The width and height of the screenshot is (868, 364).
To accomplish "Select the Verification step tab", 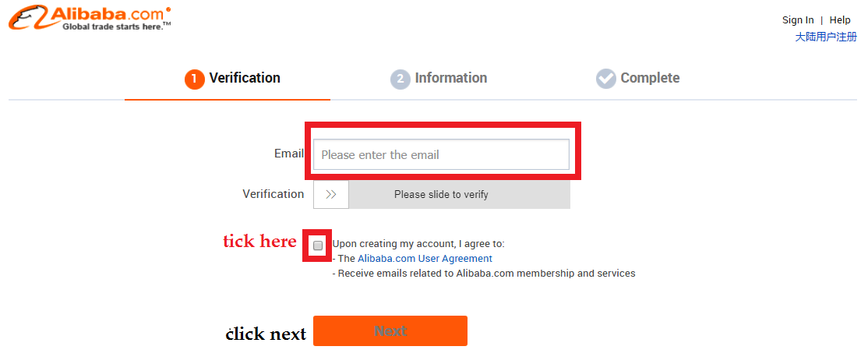I will click(x=232, y=79).
